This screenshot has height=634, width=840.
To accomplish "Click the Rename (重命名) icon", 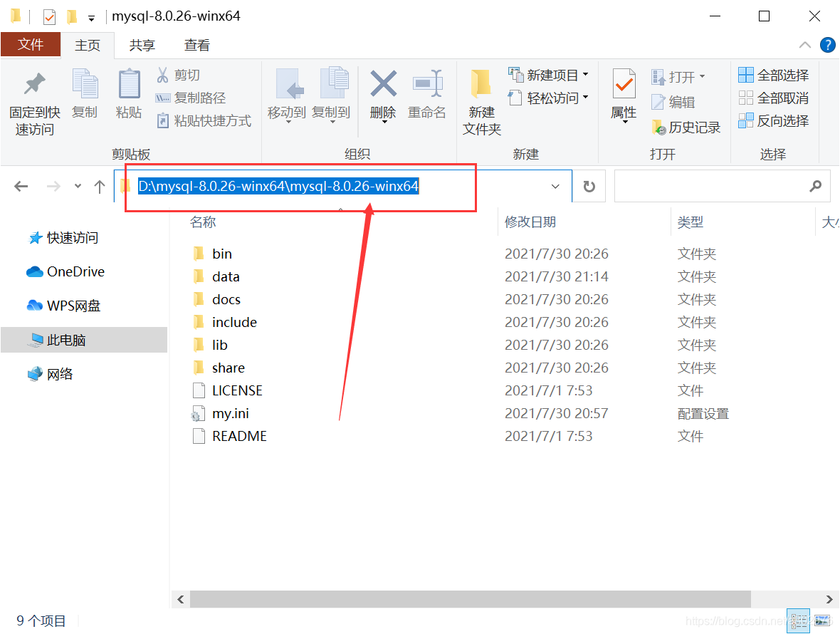I will click(427, 83).
